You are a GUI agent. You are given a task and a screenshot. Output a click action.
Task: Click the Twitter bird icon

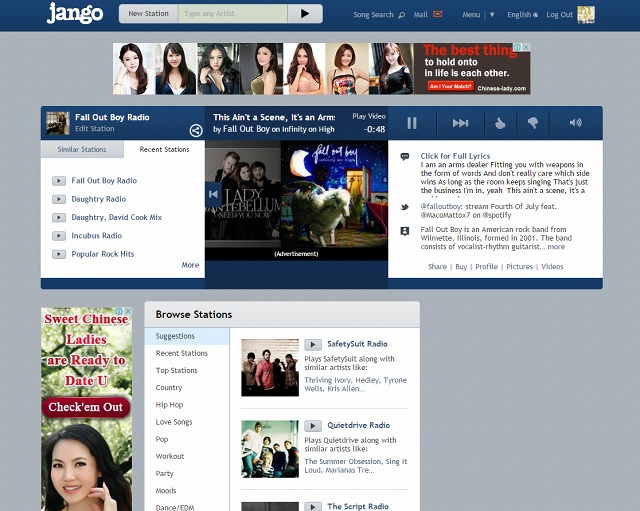click(x=405, y=207)
